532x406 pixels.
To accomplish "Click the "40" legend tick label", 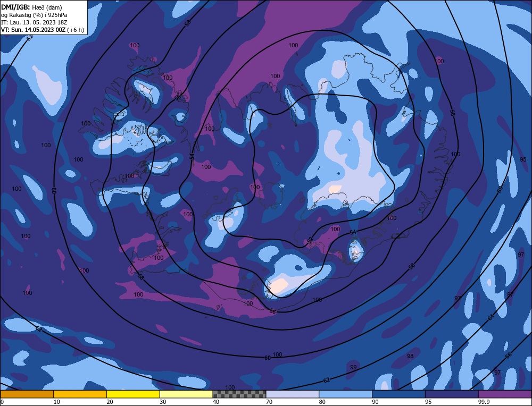I will click(216, 402).
